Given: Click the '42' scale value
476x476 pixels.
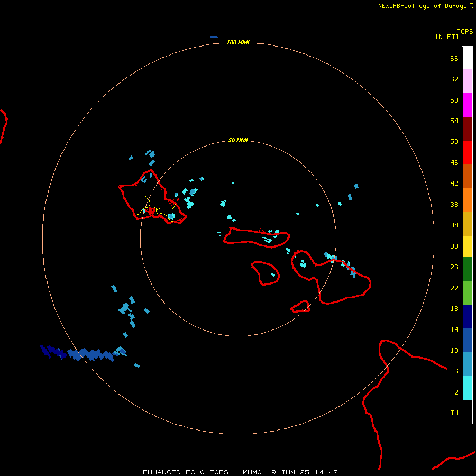Looking at the screenshot, I should click(x=454, y=183).
